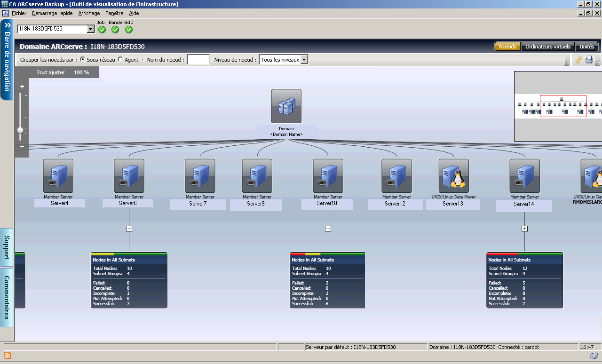Click the Server4 name label
The width and height of the screenshot is (602, 364).
tap(60, 203)
